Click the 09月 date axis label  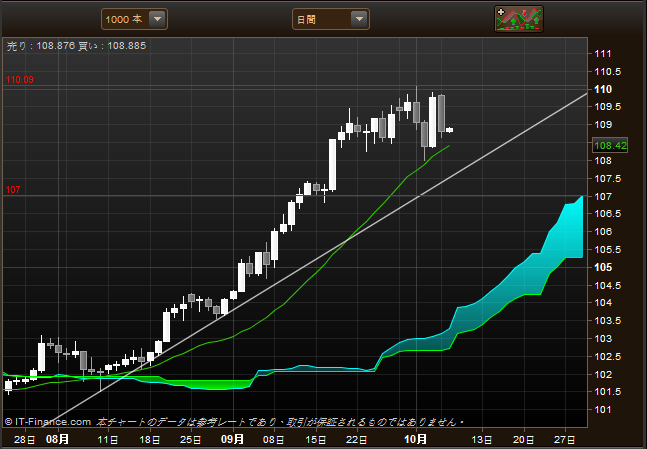232,439
